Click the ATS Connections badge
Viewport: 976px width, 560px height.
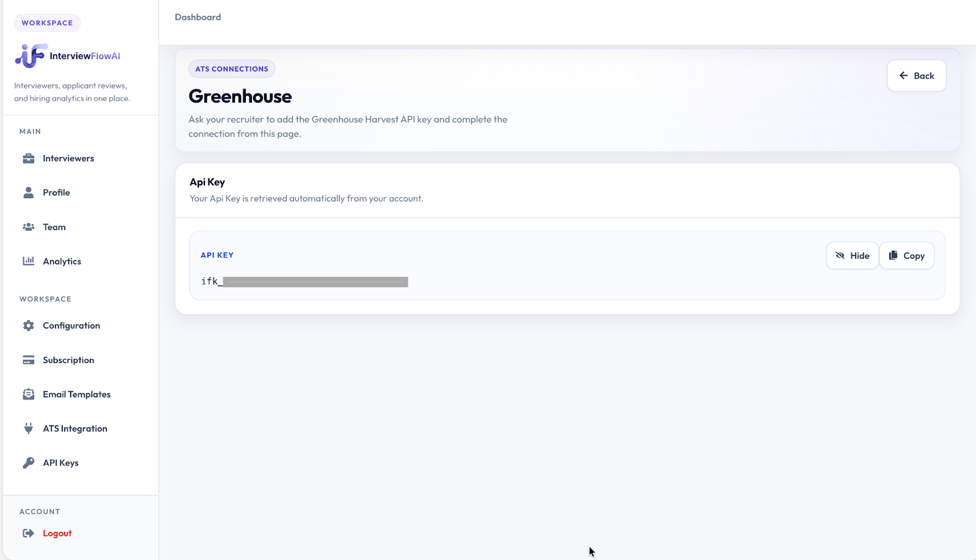232,69
